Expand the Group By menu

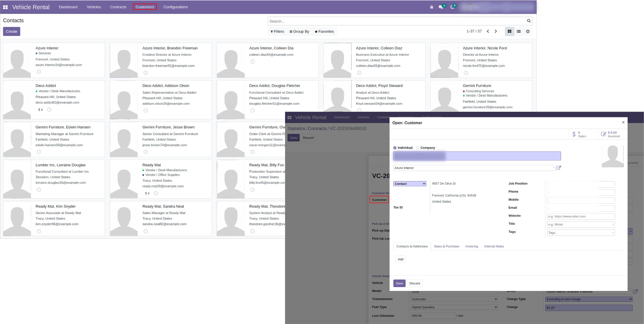299,32
